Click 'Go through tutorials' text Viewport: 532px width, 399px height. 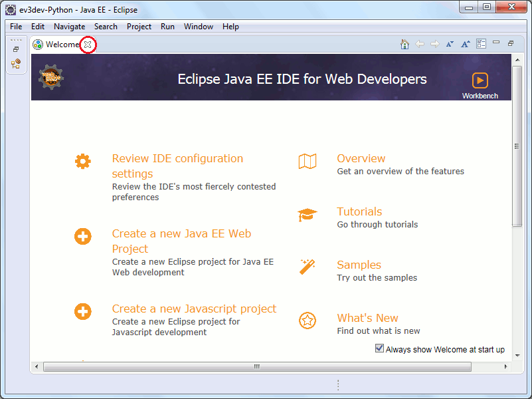click(377, 225)
